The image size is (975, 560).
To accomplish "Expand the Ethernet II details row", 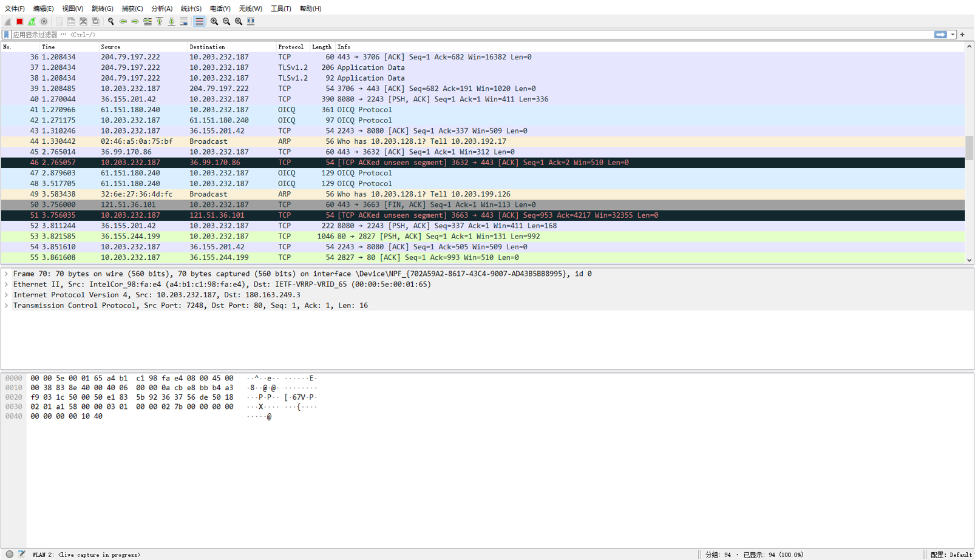I will point(7,285).
